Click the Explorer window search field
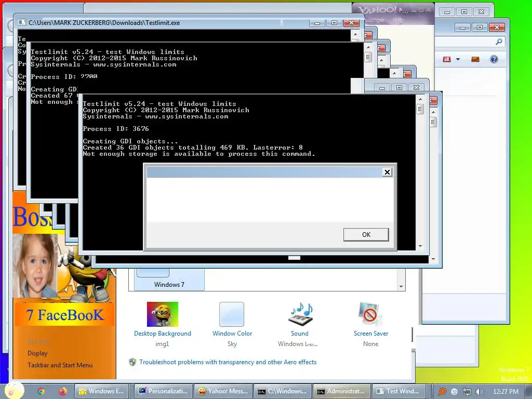The image size is (532, 399). click(470, 42)
